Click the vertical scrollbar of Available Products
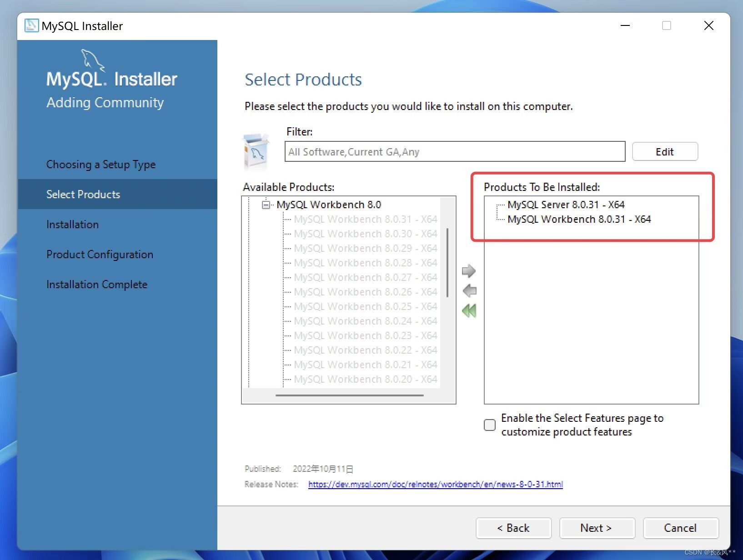Image resolution: width=743 pixels, height=560 pixels. (447, 262)
